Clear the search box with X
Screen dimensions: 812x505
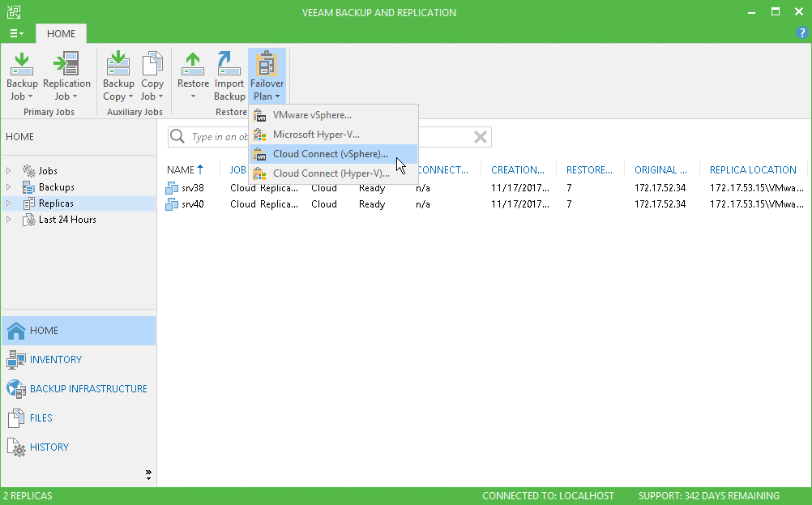(x=480, y=137)
